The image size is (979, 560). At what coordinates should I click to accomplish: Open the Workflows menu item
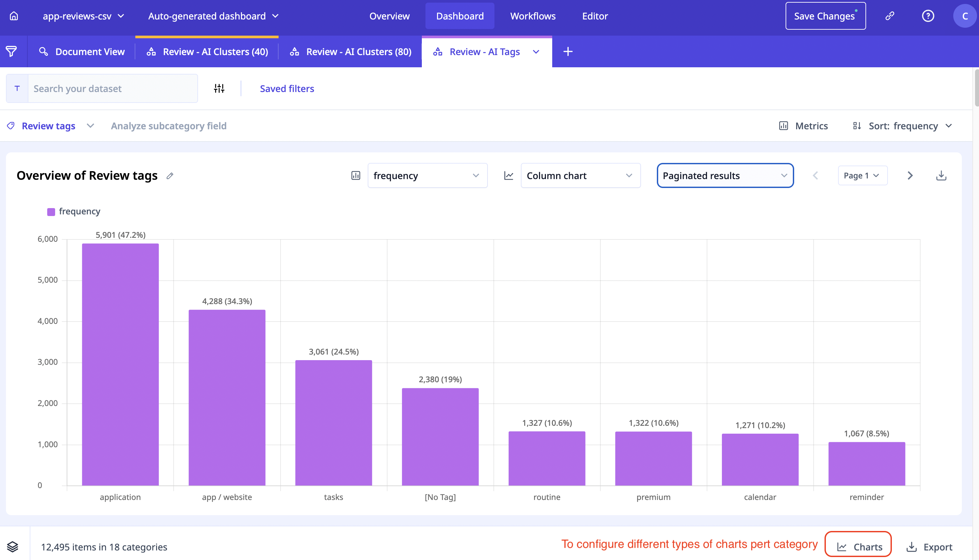pos(533,16)
